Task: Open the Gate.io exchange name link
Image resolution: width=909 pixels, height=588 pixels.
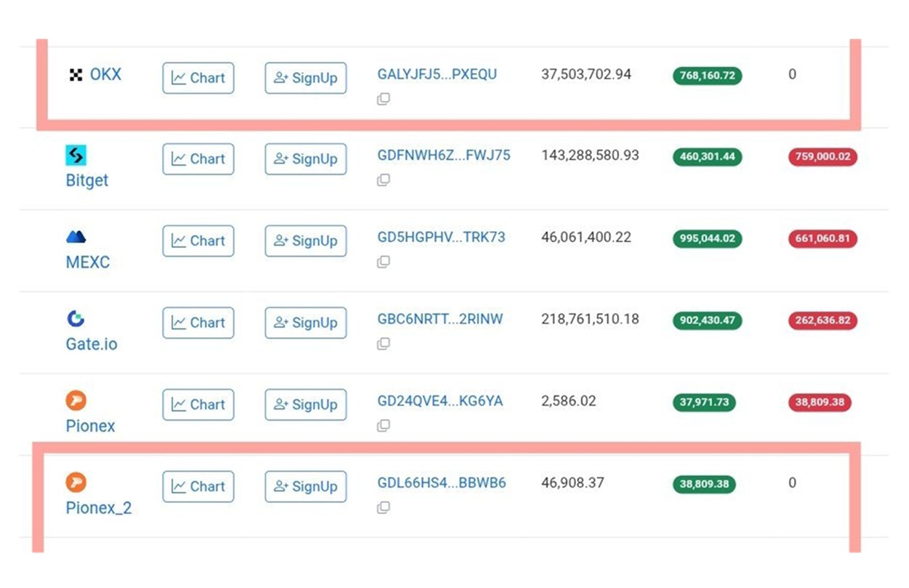Action: click(x=91, y=344)
